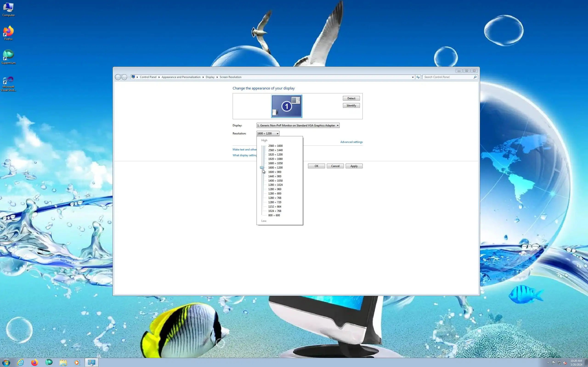Open address bar history dropdown arrow

pos(413,77)
